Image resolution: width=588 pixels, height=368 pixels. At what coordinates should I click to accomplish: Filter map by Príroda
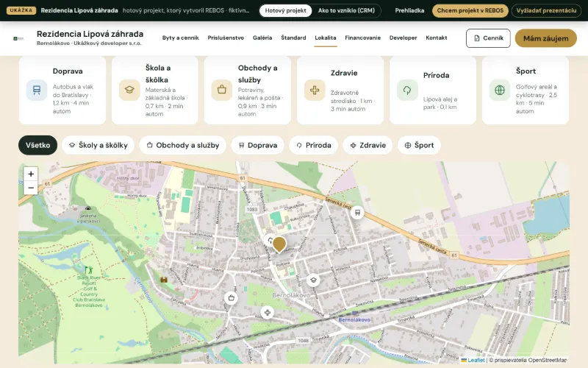[x=314, y=145]
